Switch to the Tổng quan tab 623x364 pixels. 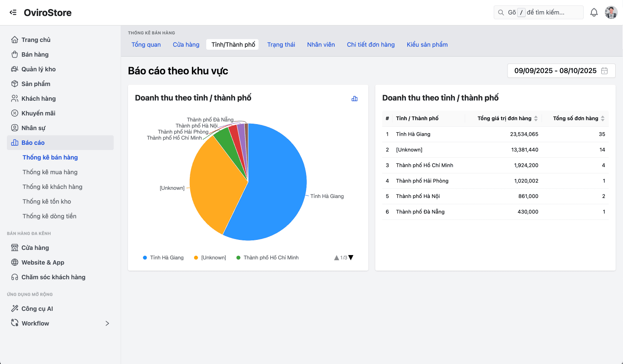(146, 44)
